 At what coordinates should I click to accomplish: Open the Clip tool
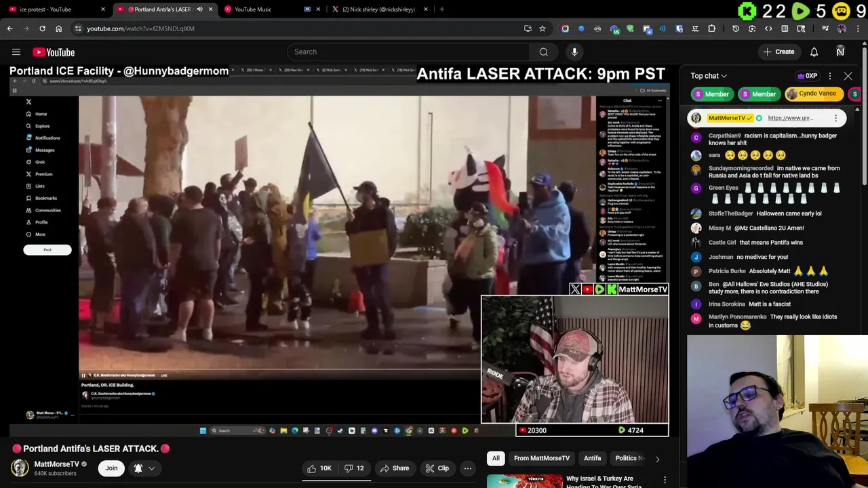click(437, 468)
